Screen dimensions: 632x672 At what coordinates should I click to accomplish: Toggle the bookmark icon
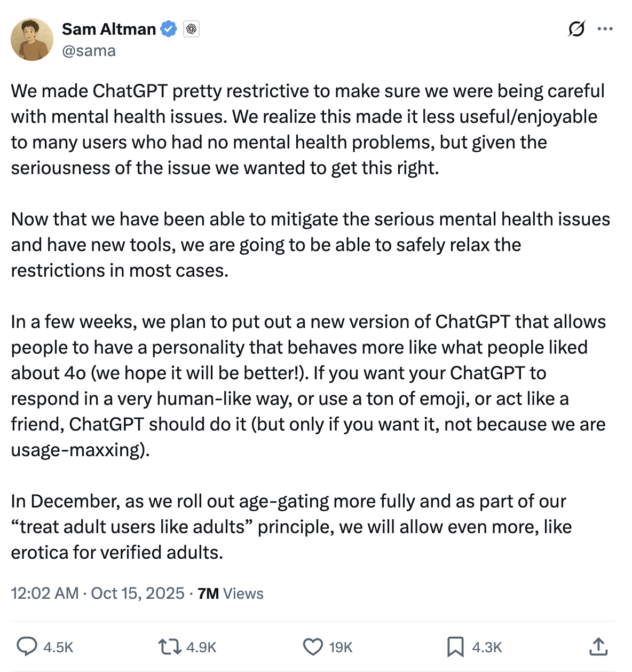pyautogui.click(x=455, y=647)
